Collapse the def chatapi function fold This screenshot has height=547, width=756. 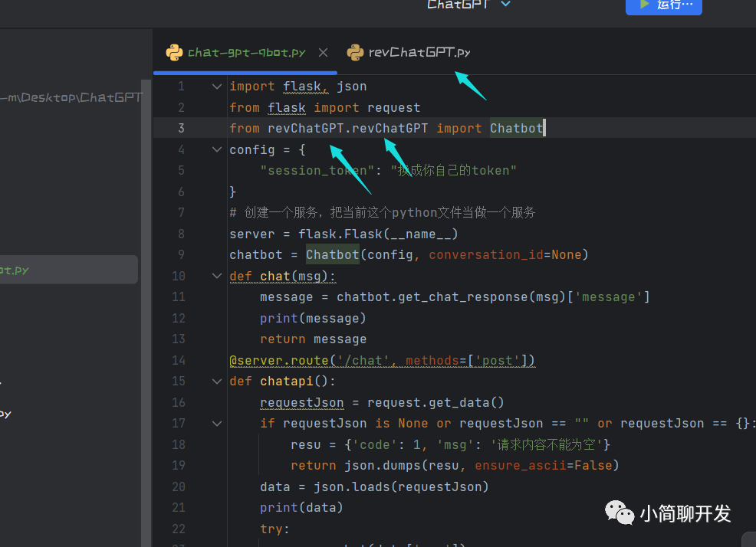pyautogui.click(x=217, y=382)
